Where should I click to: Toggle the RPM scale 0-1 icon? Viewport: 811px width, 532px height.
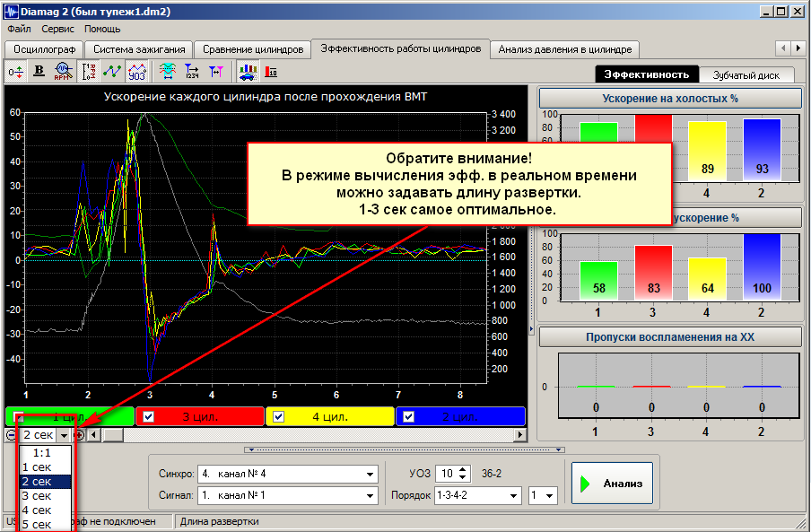click(89, 72)
